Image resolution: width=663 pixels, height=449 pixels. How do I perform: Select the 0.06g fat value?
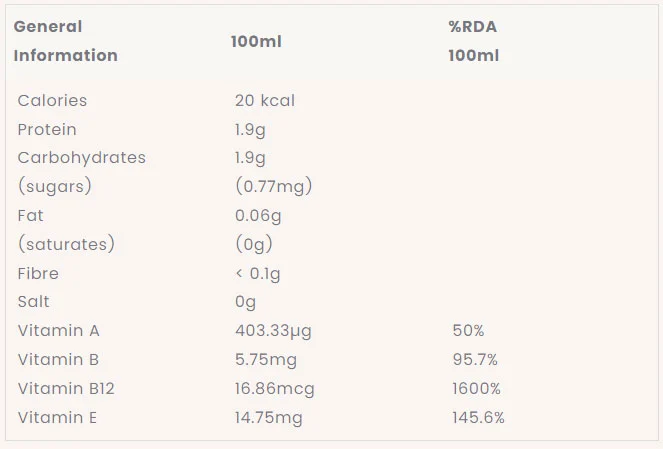258,215
